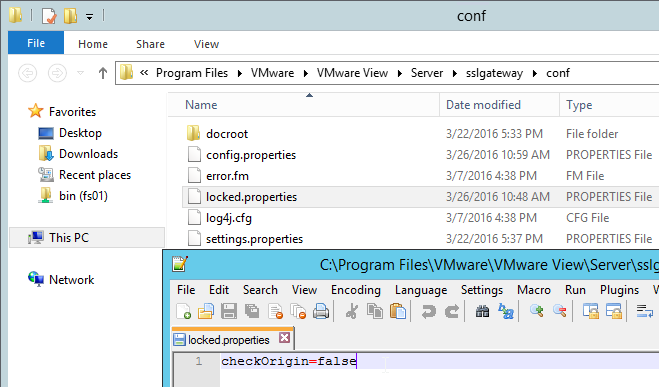
Task: Click the Properties icon in Explorer quick access
Action: pos(49,16)
